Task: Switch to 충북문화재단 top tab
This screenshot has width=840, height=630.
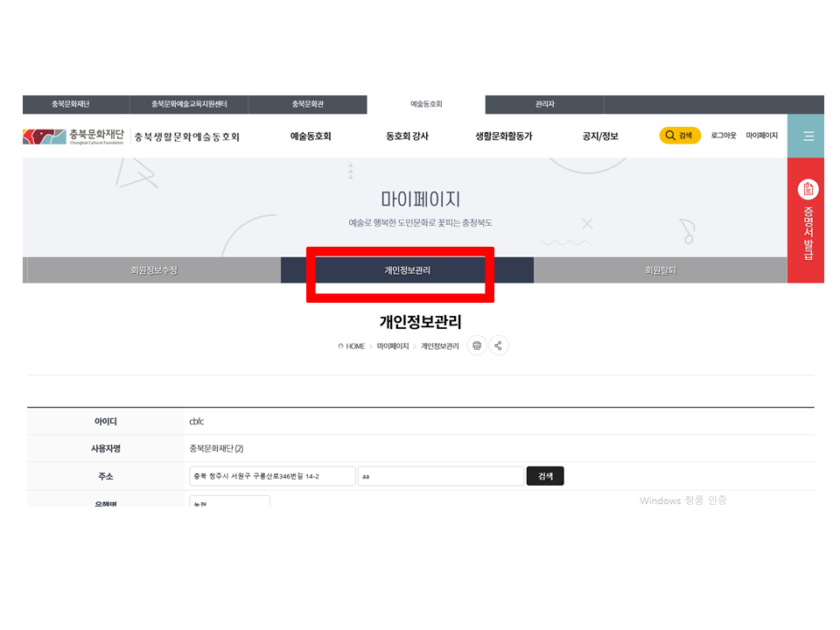Action: click(70, 104)
